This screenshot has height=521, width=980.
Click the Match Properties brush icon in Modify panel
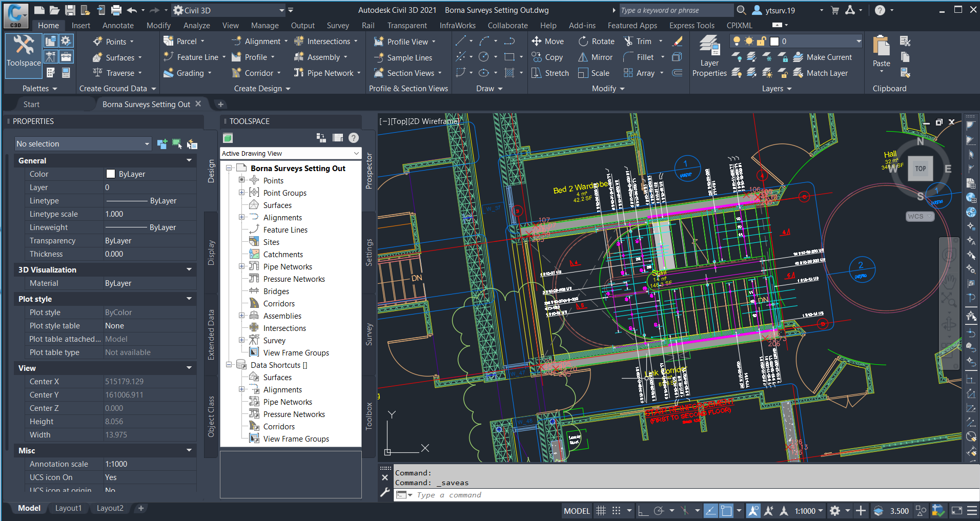678,41
